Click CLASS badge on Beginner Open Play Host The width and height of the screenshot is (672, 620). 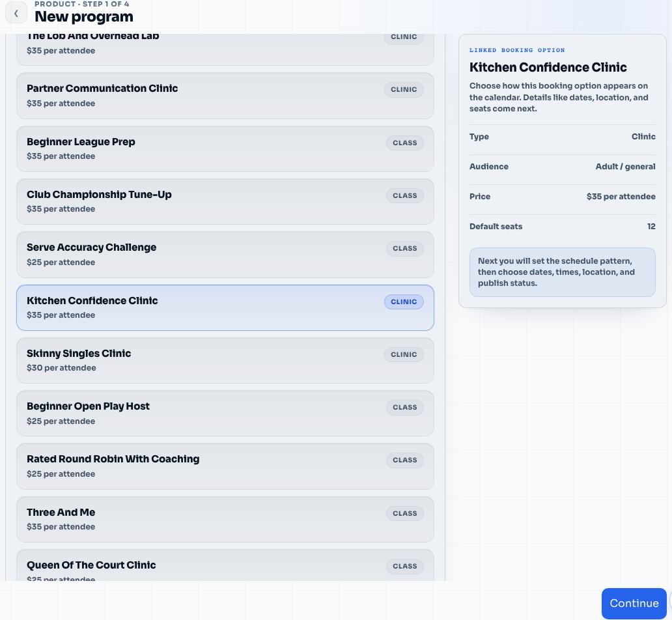[x=404, y=407]
